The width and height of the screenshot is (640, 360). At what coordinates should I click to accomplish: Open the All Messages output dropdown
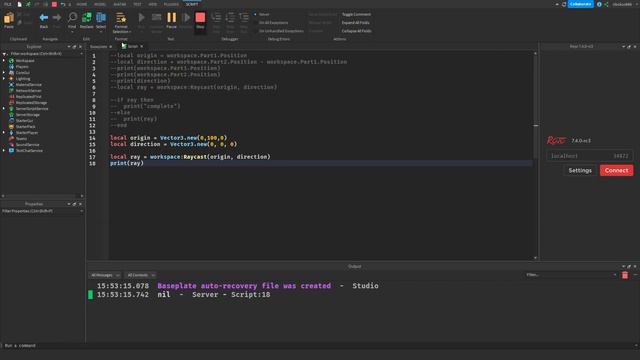tap(105, 275)
